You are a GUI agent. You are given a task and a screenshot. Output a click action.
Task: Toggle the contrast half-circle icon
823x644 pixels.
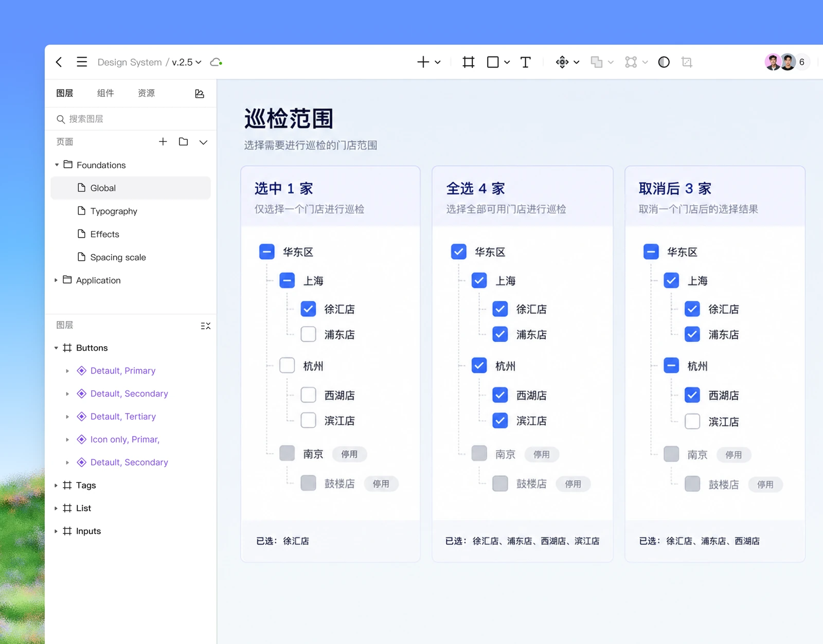pos(664,62)
